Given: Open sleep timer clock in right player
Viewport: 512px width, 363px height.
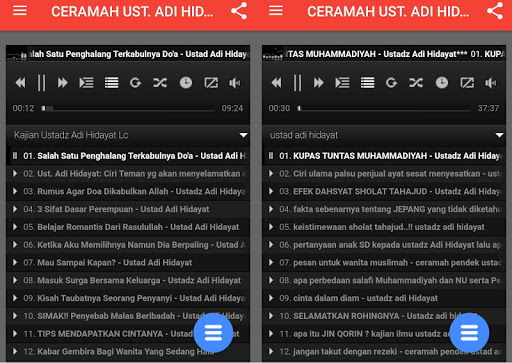Looking at the screenshot, I should pos(442,82).
